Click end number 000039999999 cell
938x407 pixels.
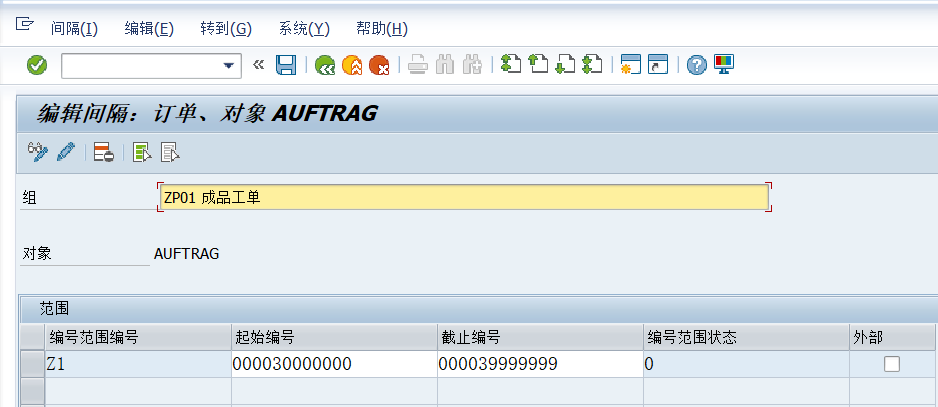pos(540,364)
